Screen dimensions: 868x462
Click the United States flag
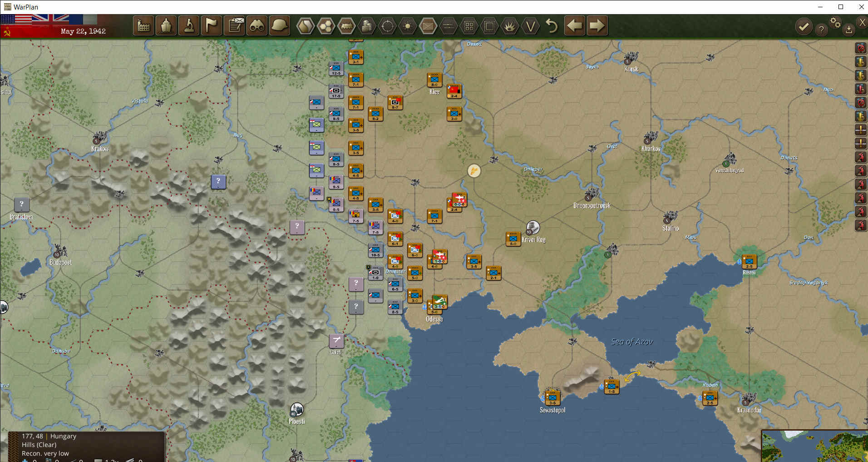16,19
